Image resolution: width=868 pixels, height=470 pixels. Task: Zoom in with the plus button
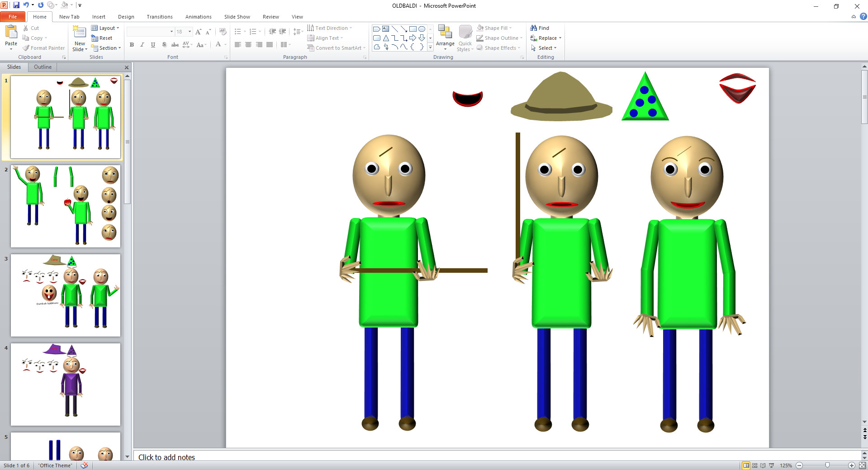point(851,465)
